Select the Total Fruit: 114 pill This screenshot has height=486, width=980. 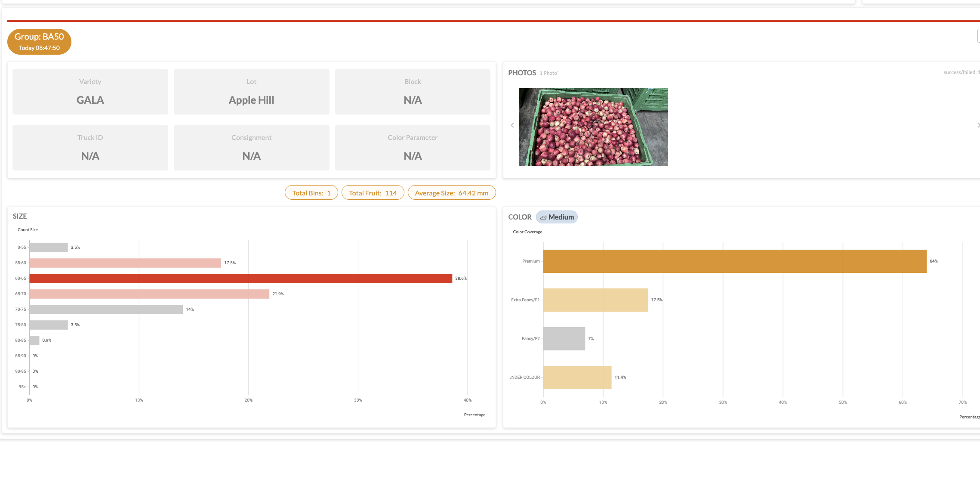tap(373, 193)
